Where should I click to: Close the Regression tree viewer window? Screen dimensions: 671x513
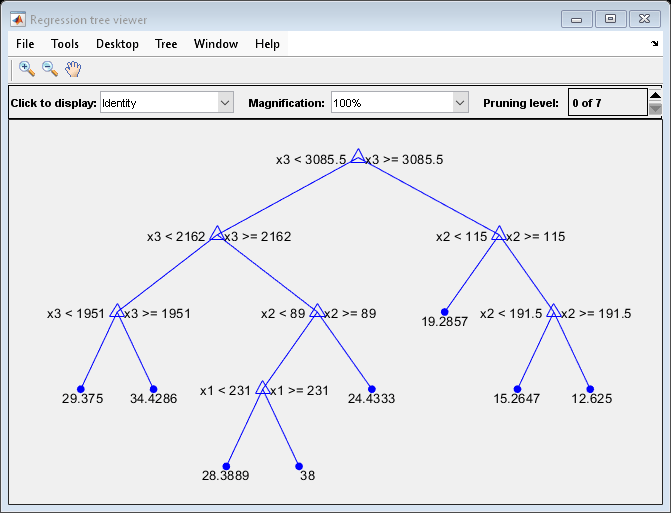pyautogui.click(x=644, y=19)
